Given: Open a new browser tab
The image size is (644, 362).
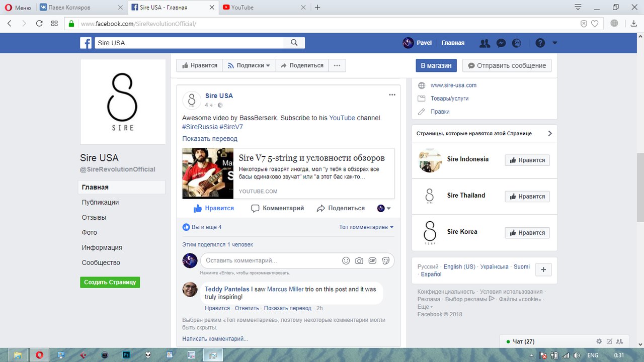Looking at the screenshot, I should 317,8.
